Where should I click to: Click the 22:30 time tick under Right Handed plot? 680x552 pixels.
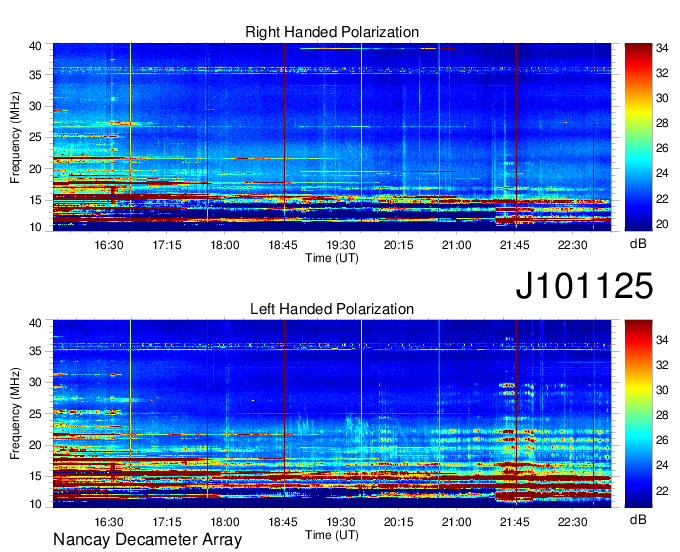572,245
